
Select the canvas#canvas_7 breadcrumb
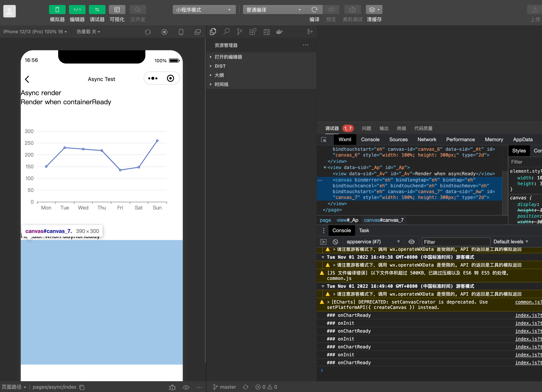tap(384, 220)
